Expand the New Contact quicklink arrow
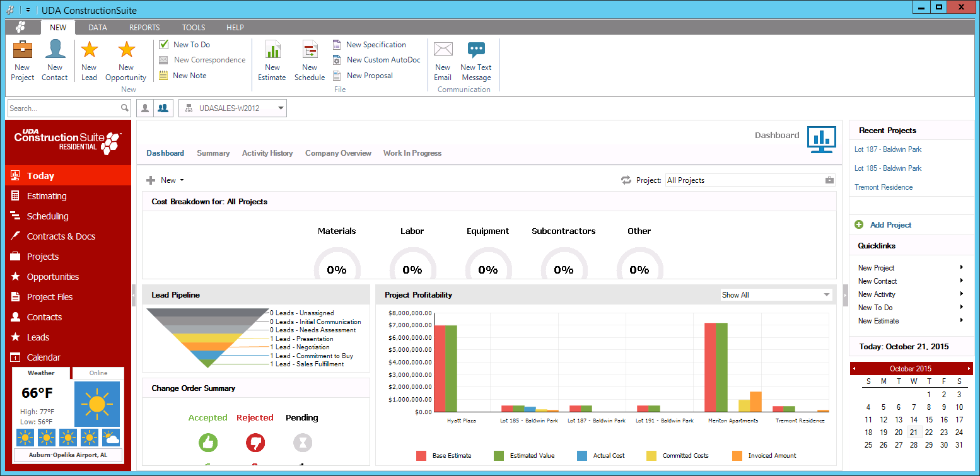The height and width of the screenshot is (476, 980). click(x=962, y=281)
